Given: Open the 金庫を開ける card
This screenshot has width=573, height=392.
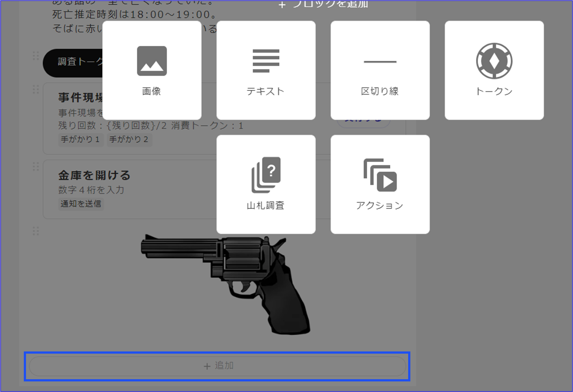Looking at the screenshot, I should coord(94,175).
